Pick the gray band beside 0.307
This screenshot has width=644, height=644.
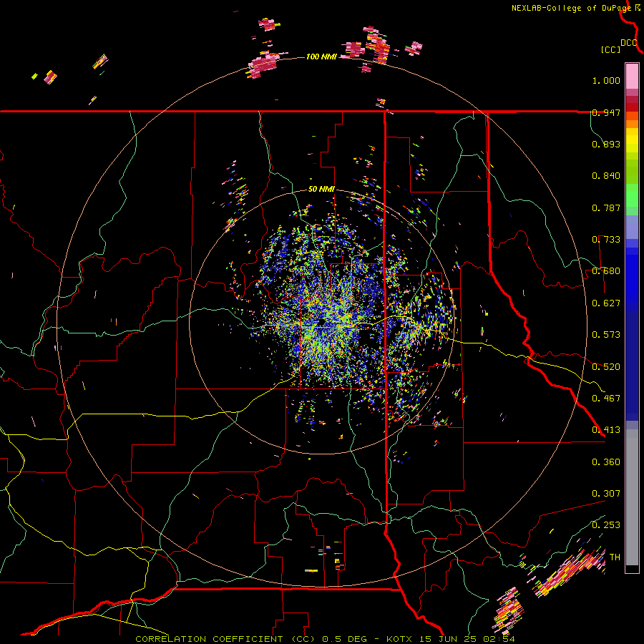tap(632, 497)
